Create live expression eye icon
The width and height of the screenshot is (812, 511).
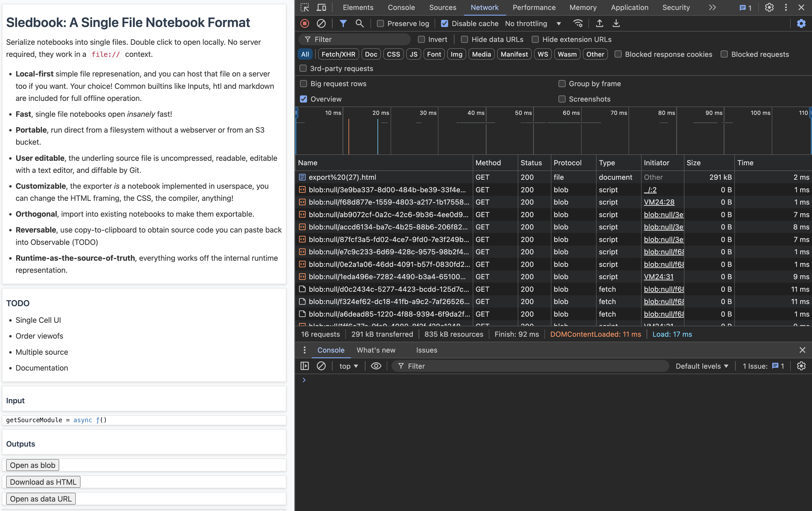pyautogui.click(x=376, y=366)
